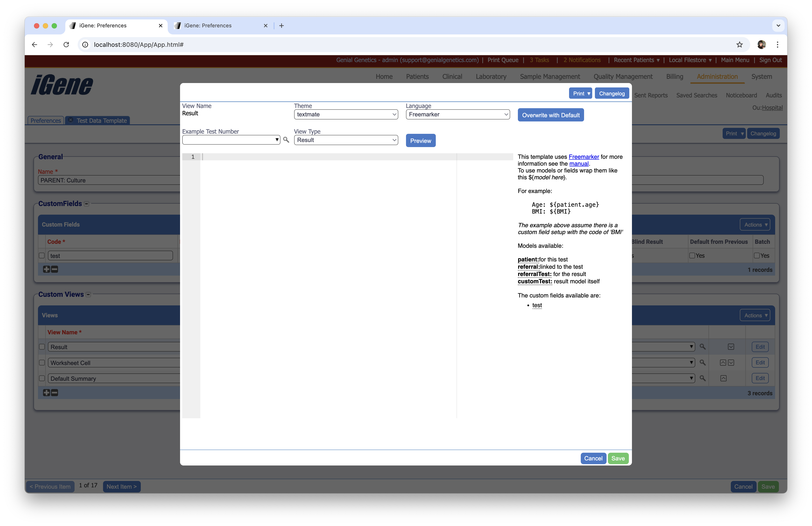Click the browser page reload icon

tap(66, 45)
